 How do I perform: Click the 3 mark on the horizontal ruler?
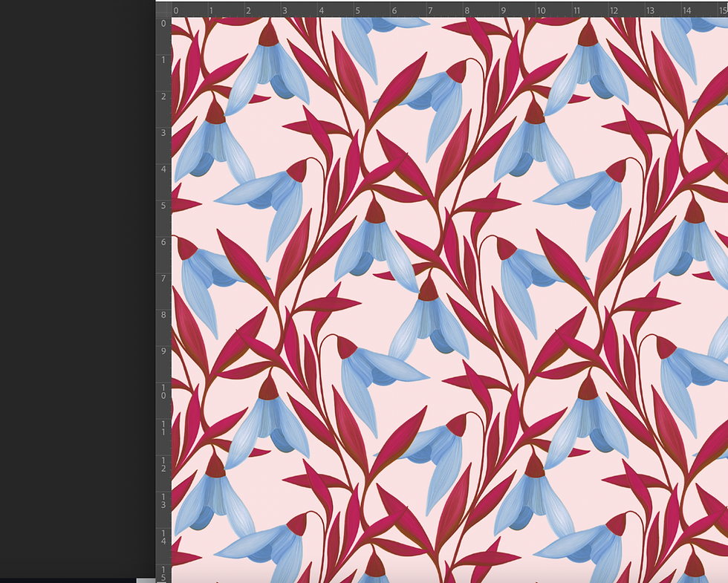285,10
